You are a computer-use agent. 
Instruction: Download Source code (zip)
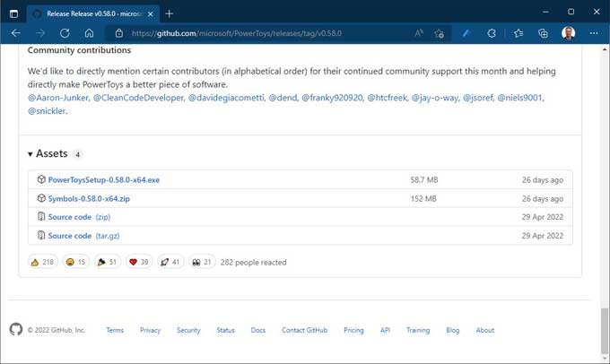(x=79, y=217)
